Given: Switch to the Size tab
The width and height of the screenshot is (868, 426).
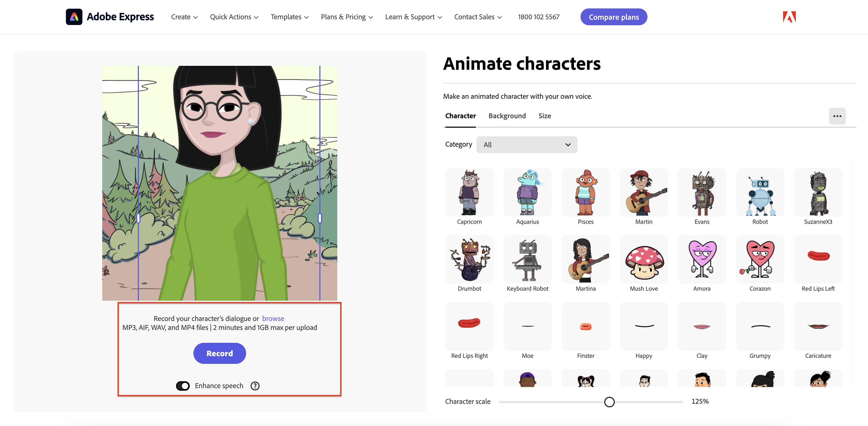Looking at the screenshot, I should pyautogui.click(x=544, y=116).
